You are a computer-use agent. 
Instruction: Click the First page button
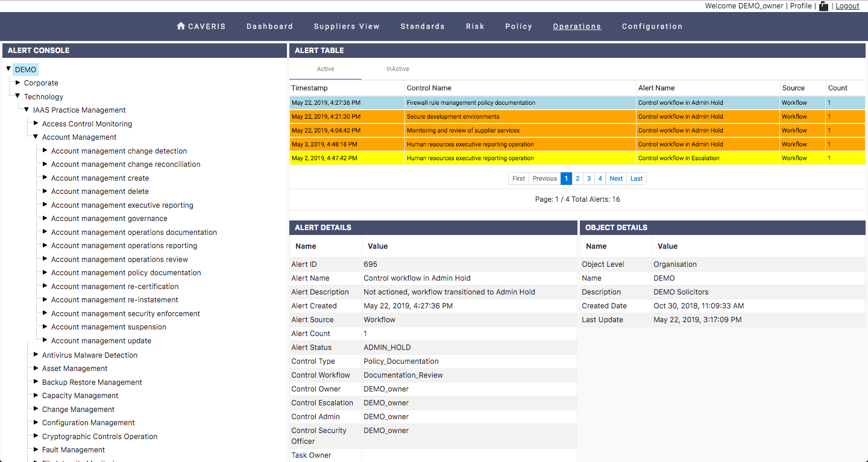click(x=518, y=178)
